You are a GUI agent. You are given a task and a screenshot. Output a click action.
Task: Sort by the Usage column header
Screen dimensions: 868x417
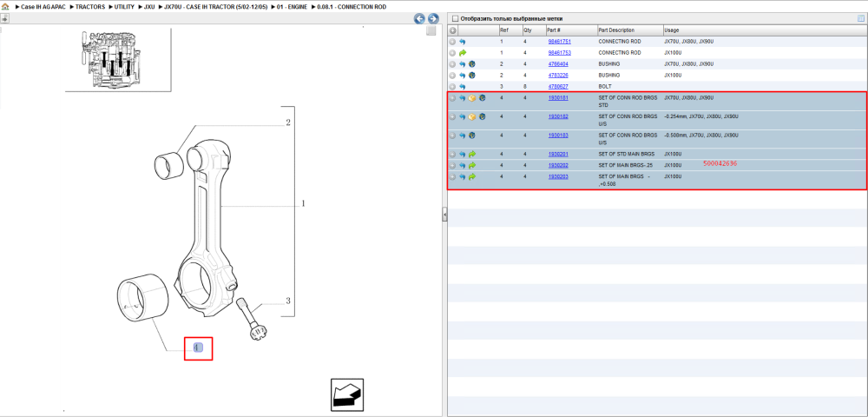point(765,30)
